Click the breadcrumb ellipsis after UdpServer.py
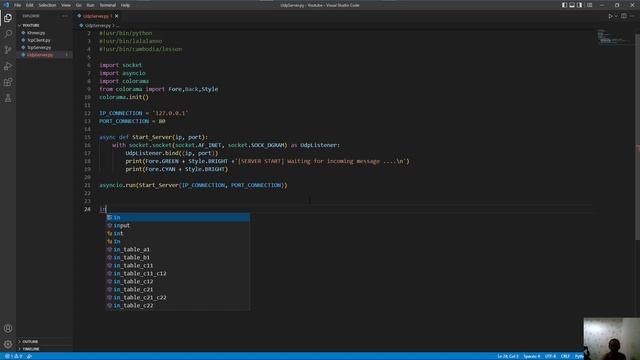 (118, 25)
